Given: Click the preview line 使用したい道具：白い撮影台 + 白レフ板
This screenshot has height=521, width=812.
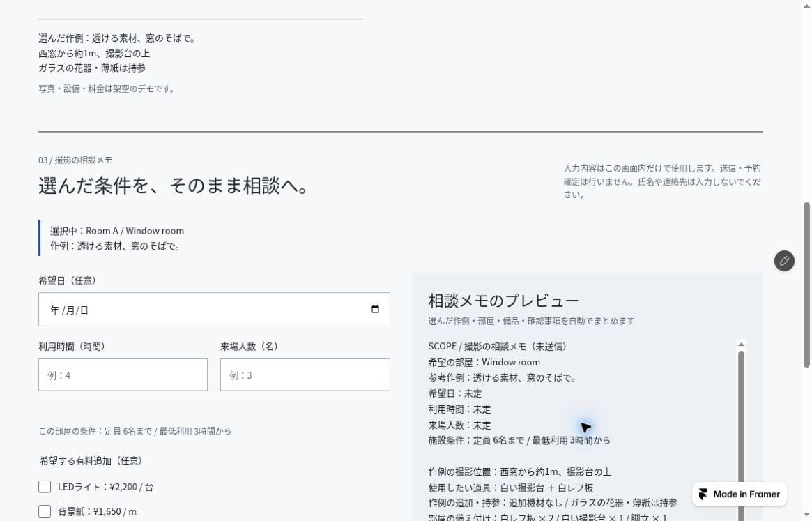Looking at the screenshot, I should 511,488.
